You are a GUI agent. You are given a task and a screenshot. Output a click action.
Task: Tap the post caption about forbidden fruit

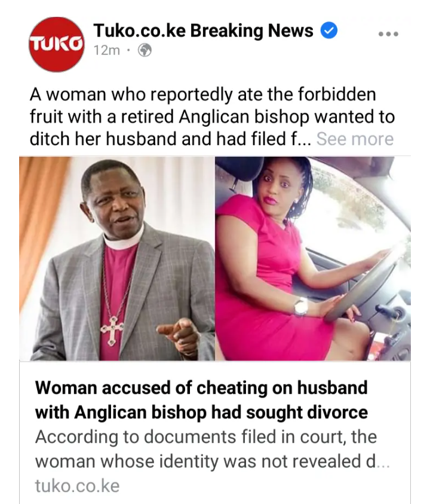(x=212, y=117)
